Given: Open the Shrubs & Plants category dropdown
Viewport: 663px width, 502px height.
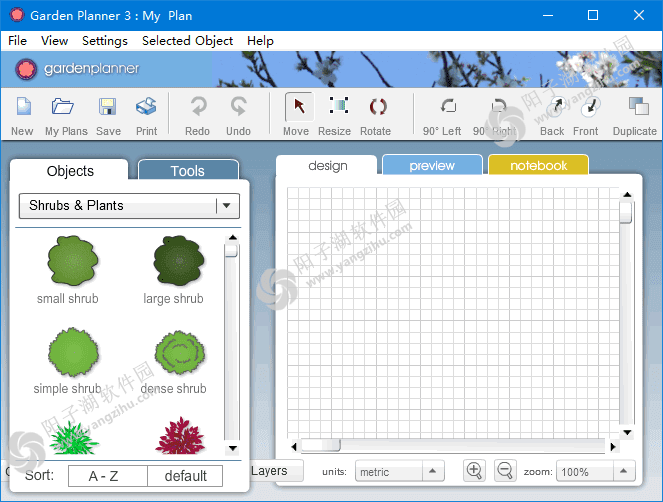Looking at the screenshot, I should (129, 206).
